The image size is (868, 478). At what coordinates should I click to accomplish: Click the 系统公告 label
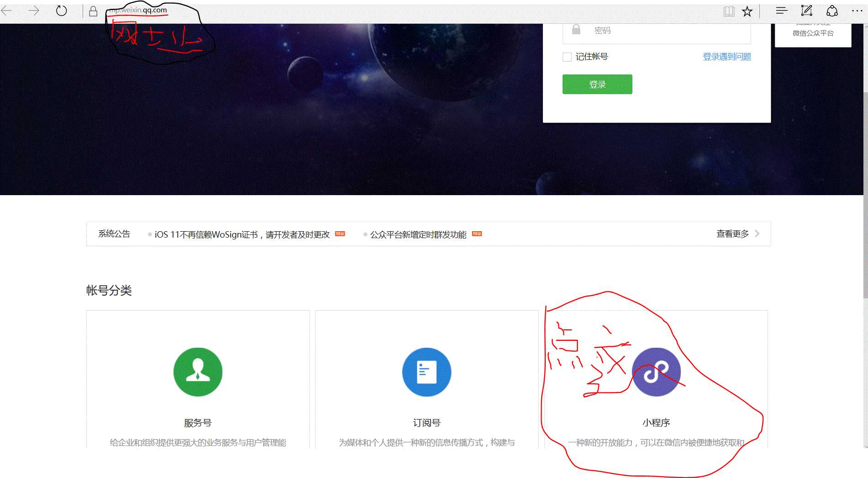(114, 234)
